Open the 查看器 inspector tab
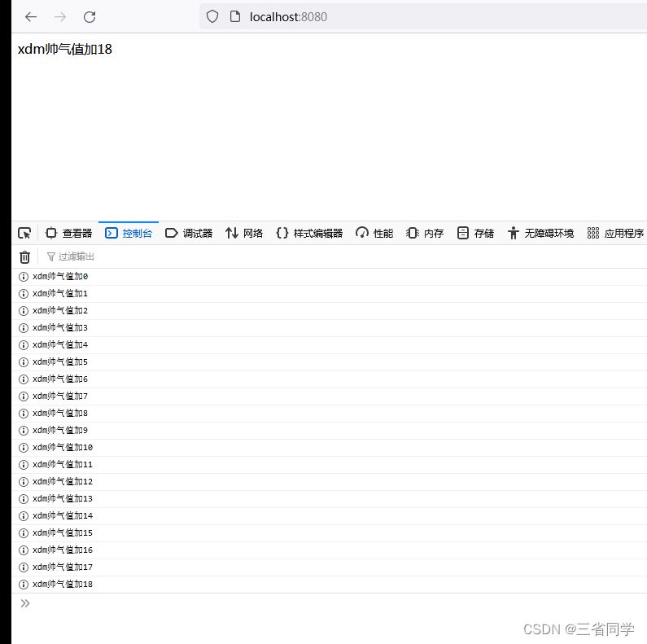 pyautogui.click(x=69, y=233)
